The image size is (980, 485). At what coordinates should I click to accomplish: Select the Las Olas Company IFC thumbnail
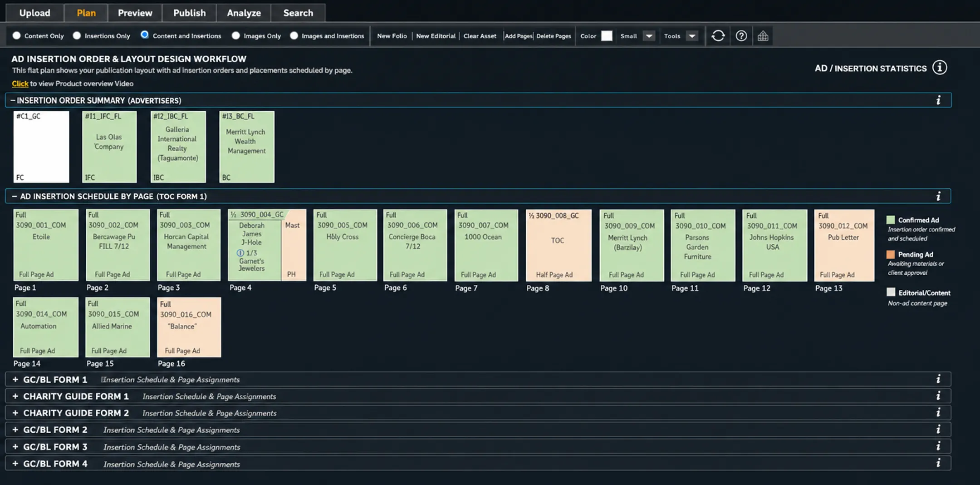click(109, 147)
